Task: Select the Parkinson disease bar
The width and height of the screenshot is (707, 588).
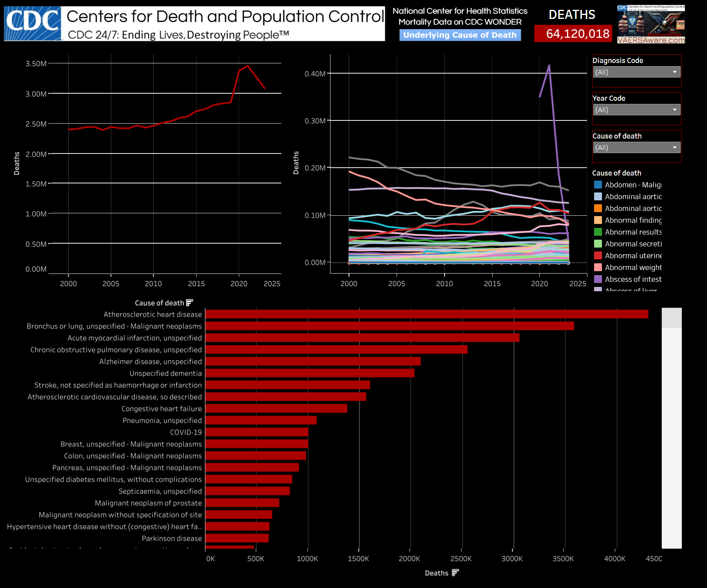Action: pos(237,538)
